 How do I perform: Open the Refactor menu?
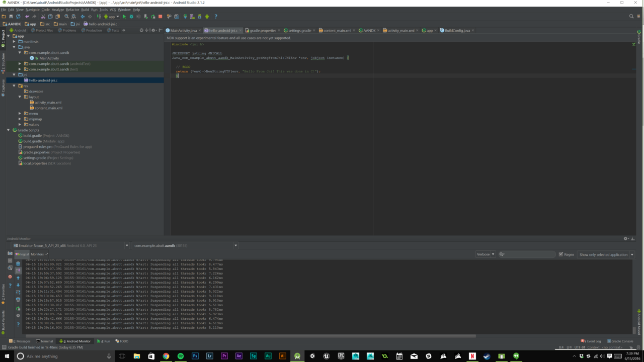tap(72, 10)
